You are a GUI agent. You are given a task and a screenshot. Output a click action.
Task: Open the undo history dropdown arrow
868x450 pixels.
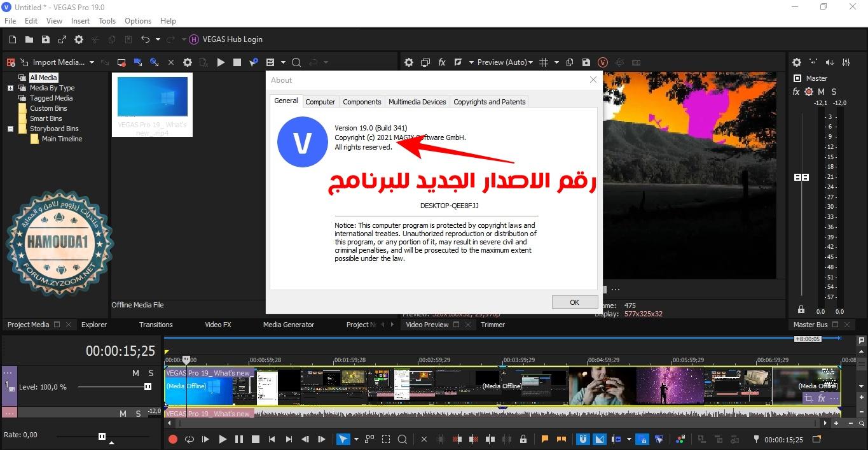coord(158,39)
